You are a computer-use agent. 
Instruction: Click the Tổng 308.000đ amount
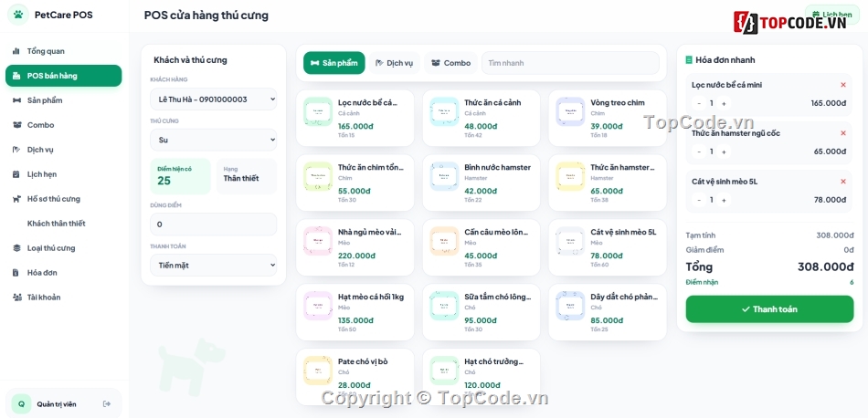pyautogui.click(x=825, y=267)
